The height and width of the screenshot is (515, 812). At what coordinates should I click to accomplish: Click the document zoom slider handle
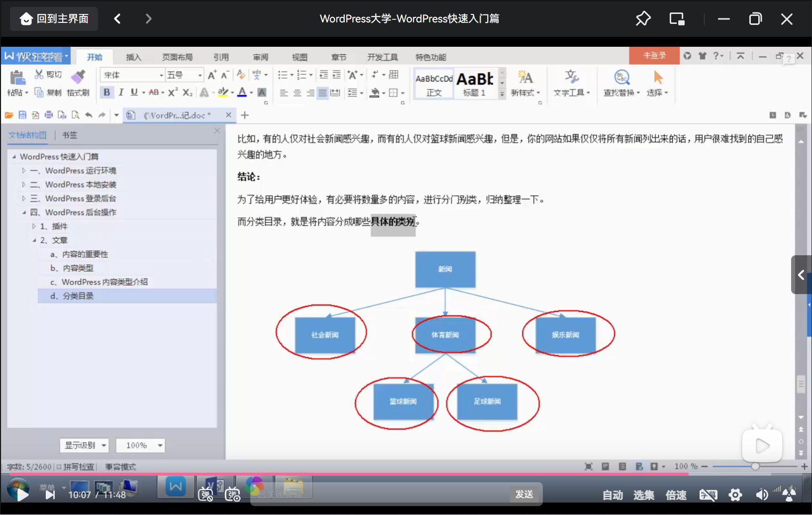click(755, 466)
